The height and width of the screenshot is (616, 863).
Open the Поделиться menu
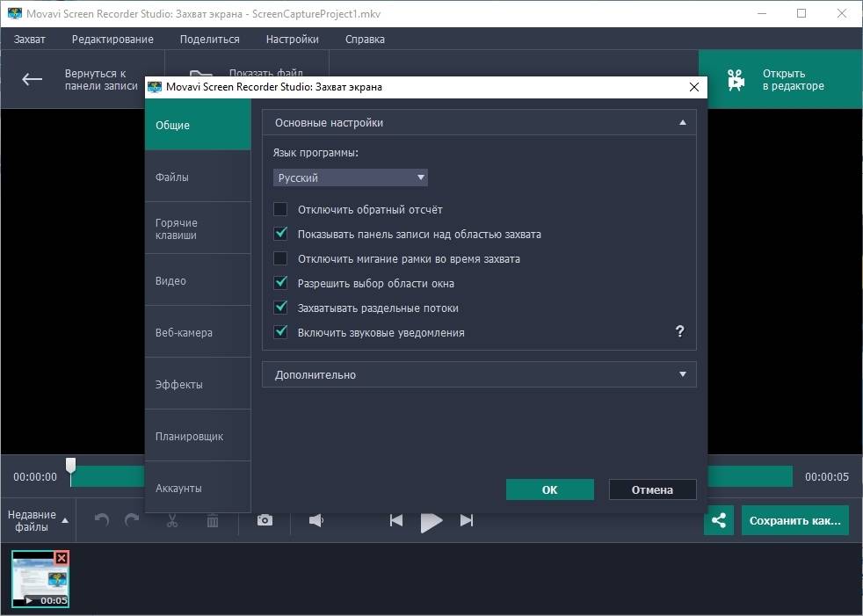click(x=210, y=39)
